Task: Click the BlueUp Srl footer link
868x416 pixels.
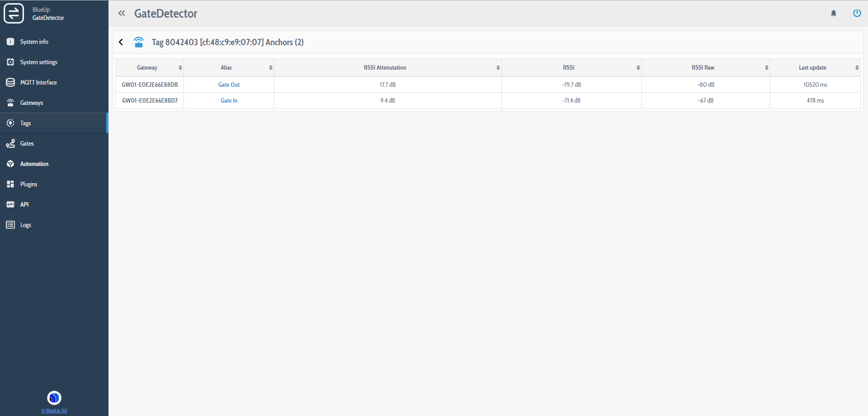Action: [54, 411]
